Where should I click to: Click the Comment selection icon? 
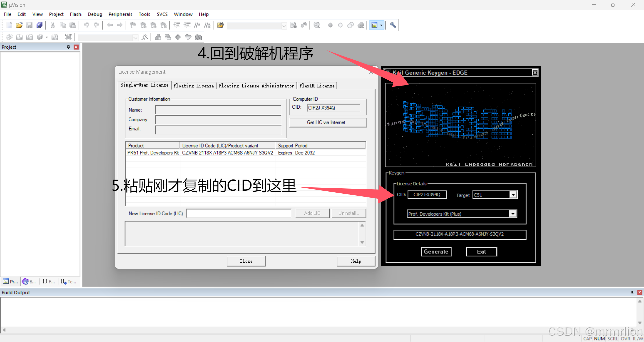197,25
